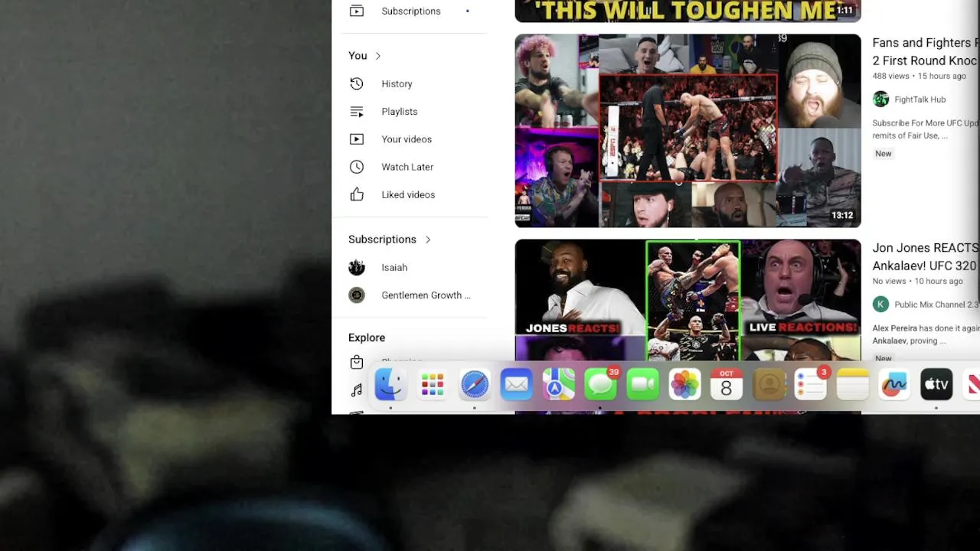
Task: Open the Subscriptions section heading
Action: [382, 240]
